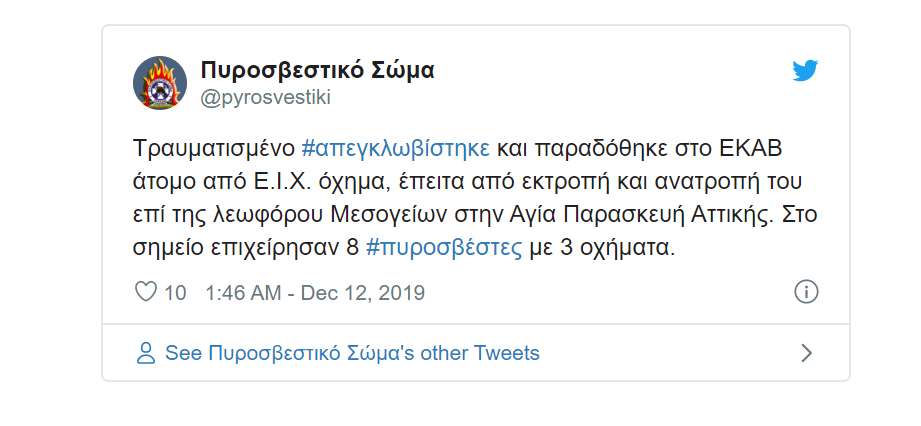Open the 1:46 AM - Dec 12, 2019 timestamp
Viewport: 921px width, 426px height.
315,292
